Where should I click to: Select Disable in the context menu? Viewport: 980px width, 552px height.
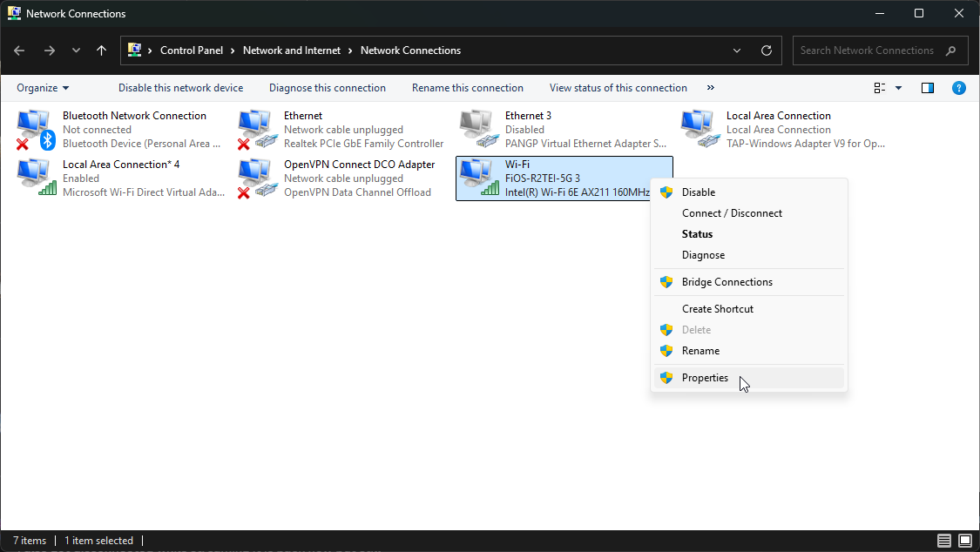[698, 192]
